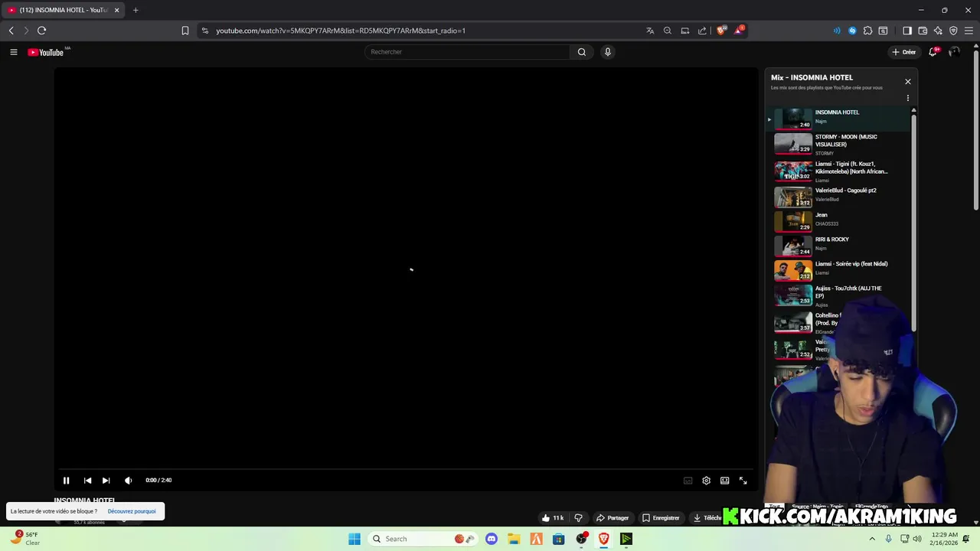Play Liamsi - Tigini in playlist
The height and width of the screenshot is (551, 980).
(839, 171)
